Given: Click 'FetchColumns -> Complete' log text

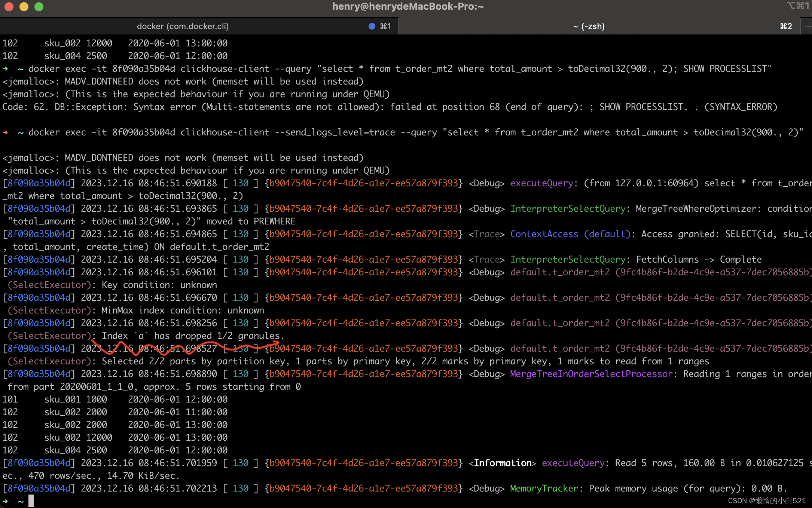Looking at the screenshot, I should tap(699, 260).
